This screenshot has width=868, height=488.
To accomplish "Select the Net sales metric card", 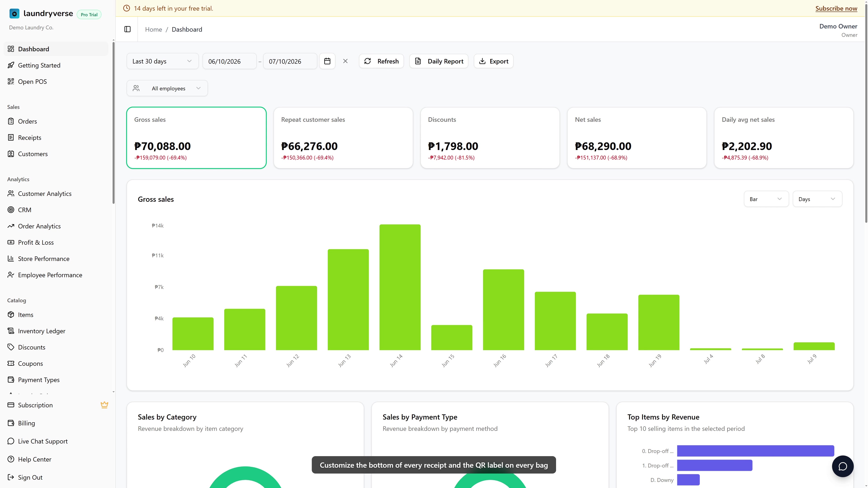I will click(637, 138).
